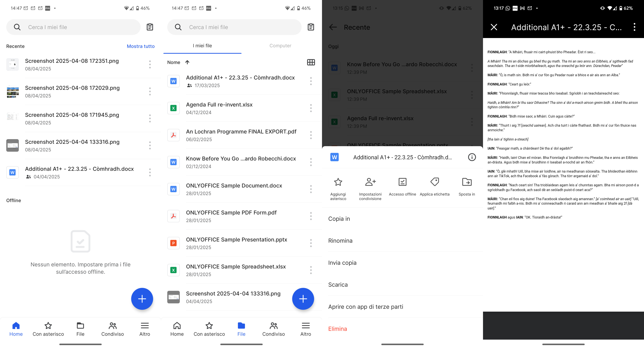The width and height of the screenshot is (644, 349).
Task: Open options for Screenshot 2025-04-08 171945.png
Action: [x=150, y=119]
